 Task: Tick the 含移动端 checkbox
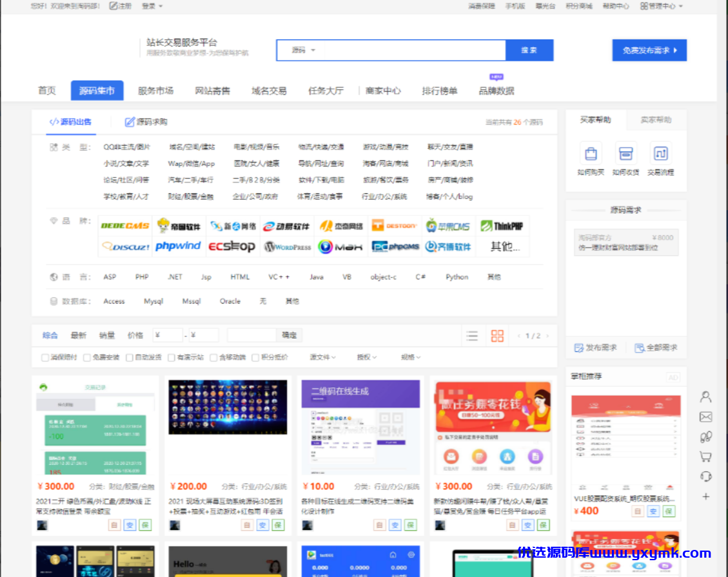coord(213,357)
